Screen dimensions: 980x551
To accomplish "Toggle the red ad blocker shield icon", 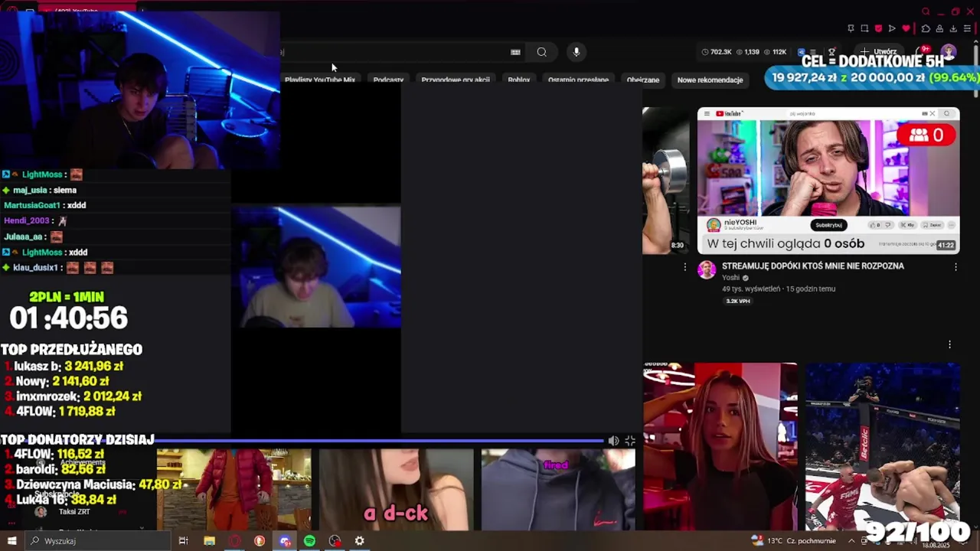I will [878, 28].
